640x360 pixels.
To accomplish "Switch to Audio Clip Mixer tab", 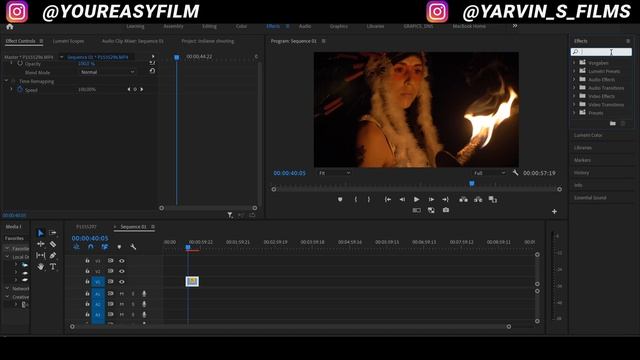I will click(133, 41).
